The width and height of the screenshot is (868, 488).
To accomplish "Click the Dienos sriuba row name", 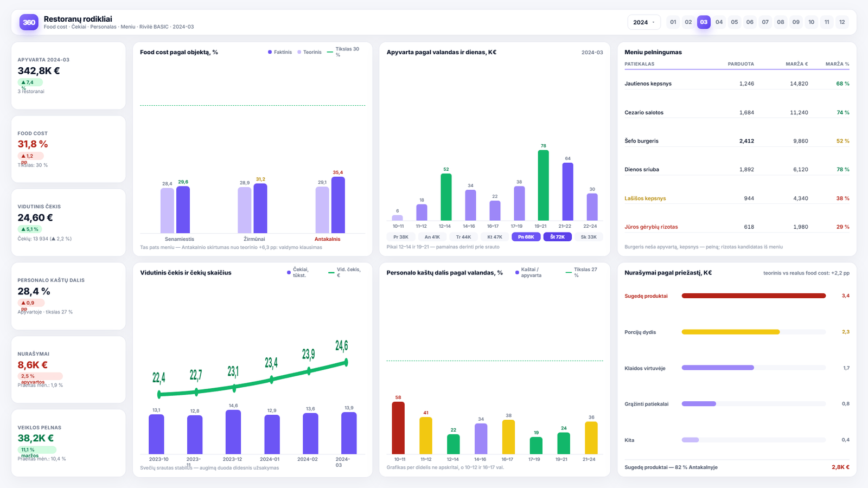I will click(x=642, y=170).
